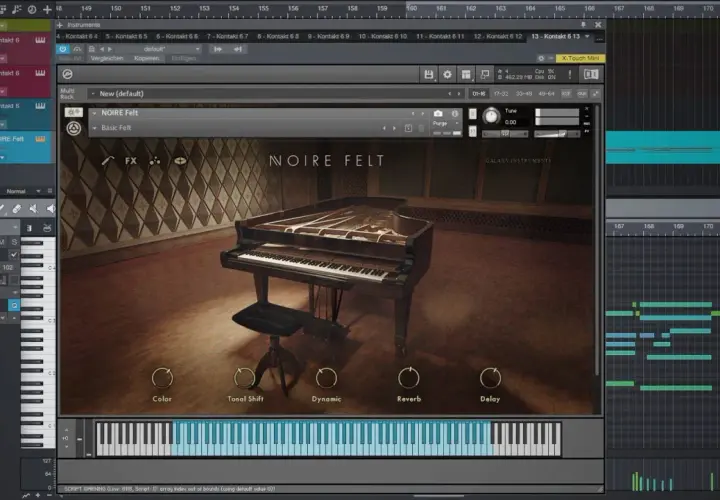Open Kontakt options gear icon
The height and width of the screenshot is (500, 720).
(x=447, y=74)
